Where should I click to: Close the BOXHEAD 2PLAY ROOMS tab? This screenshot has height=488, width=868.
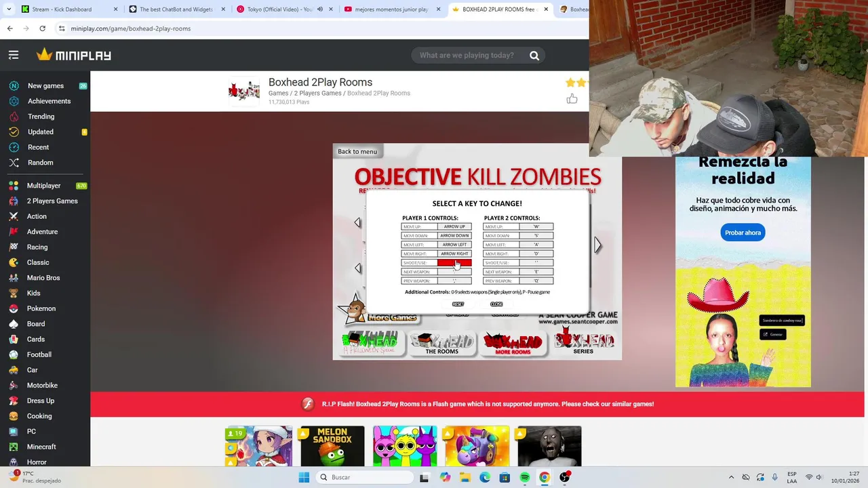coord(546,9)
